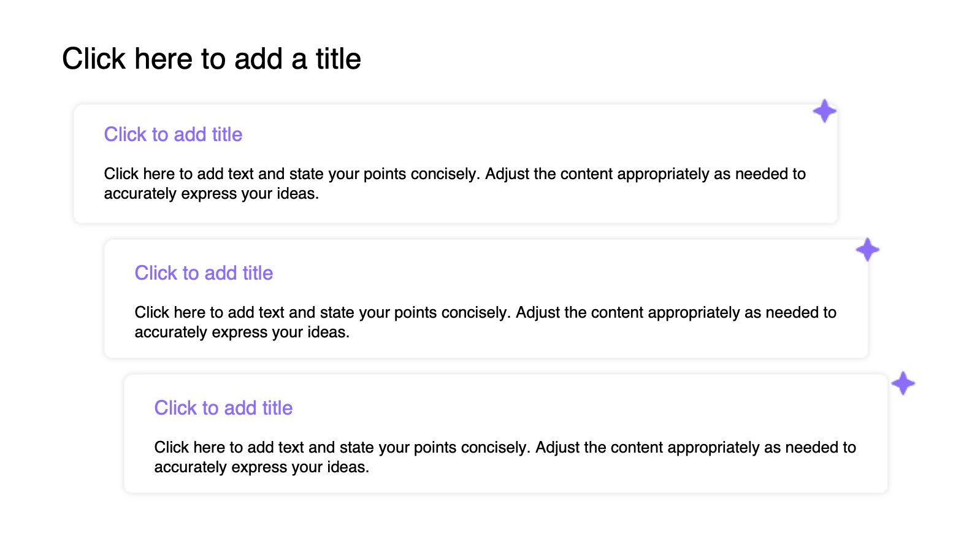Click the purple sparkle icon on the bottom card
Screen dimensions: 980x552
coord(903,383)
